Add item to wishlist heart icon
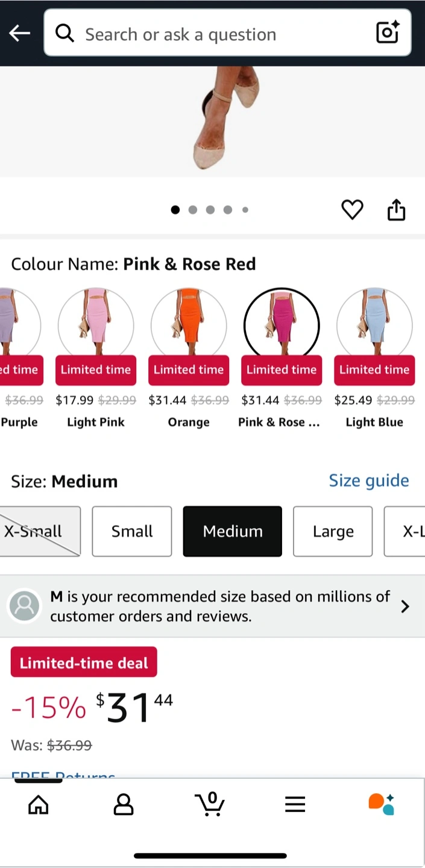The height and width of the screenshot is (868, 425). 352,210
